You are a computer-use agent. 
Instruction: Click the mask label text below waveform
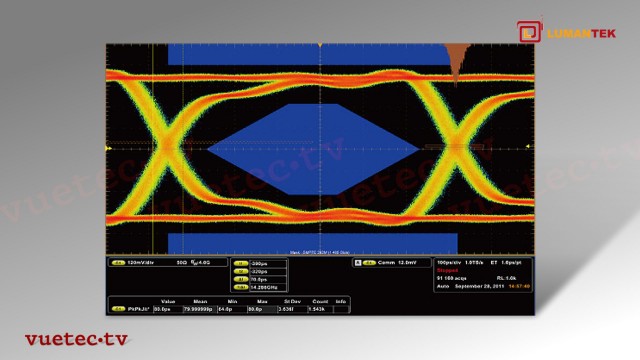pyautogui.click(x=320, y=253)
